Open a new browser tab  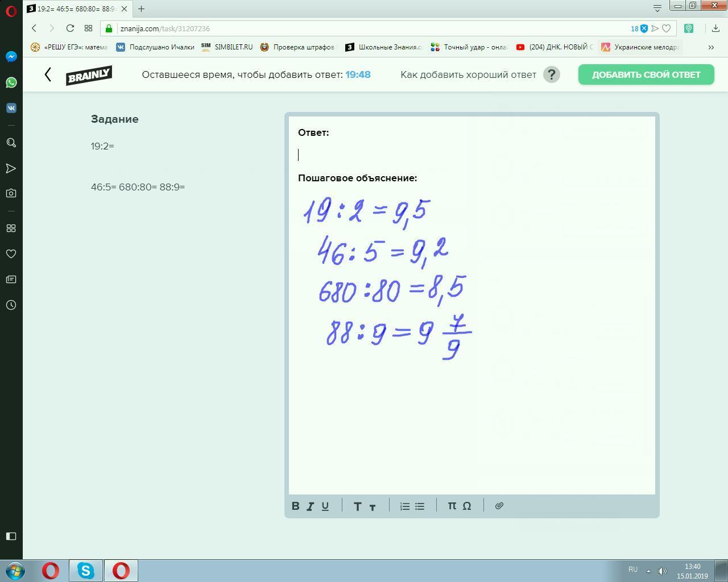pos(141,9)
